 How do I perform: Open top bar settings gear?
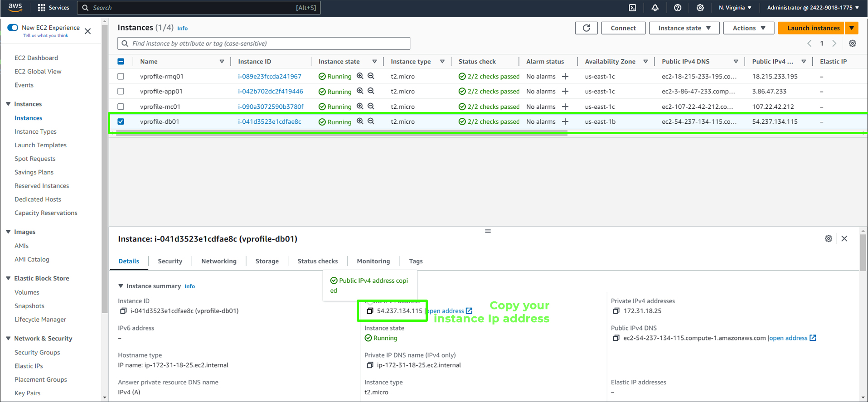click(700, 8)
